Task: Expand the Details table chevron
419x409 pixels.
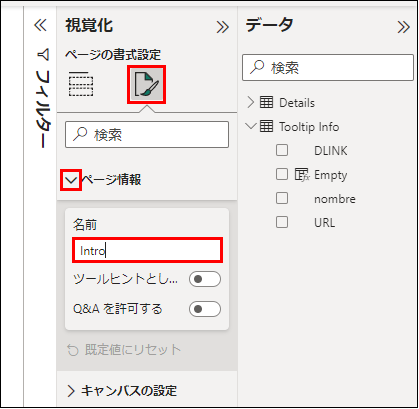Action: click(x=251, y=102)
